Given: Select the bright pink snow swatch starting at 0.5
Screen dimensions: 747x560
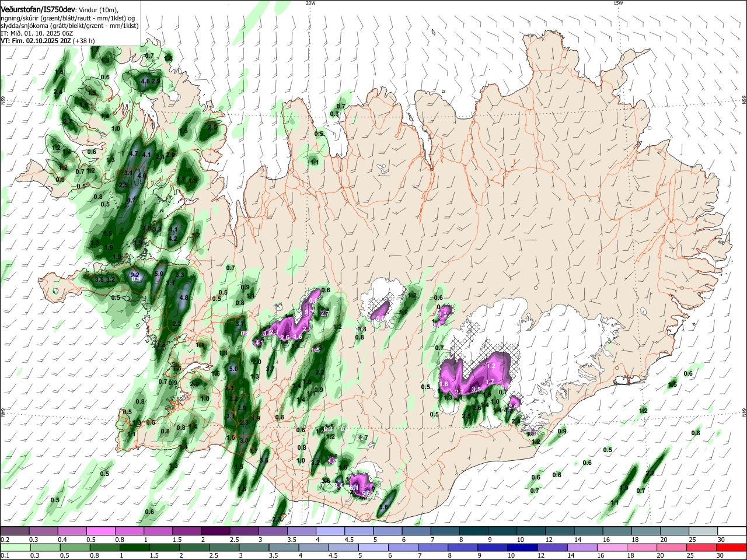Looking at the screenshot, I should click(101, 531).
